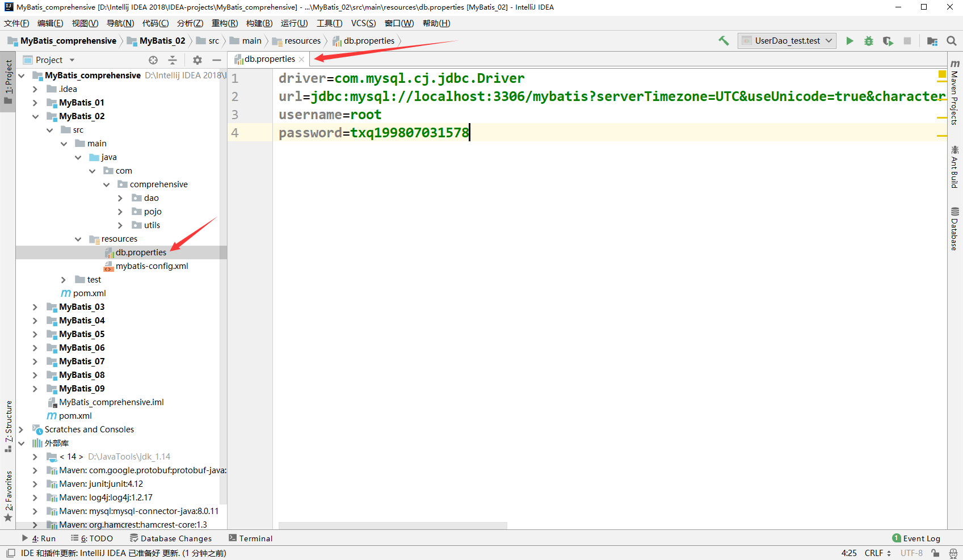This screenshot has width=963, height=560.
Task: Open the 编辑(E) menu
Action: pos(51,23)
